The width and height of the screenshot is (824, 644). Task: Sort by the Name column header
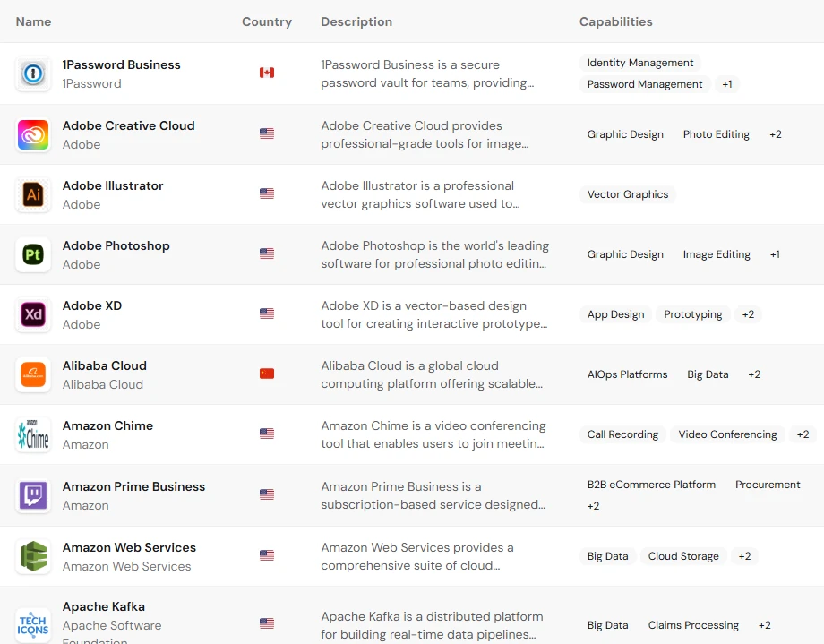pyautogui.click(x=34, y=21)
